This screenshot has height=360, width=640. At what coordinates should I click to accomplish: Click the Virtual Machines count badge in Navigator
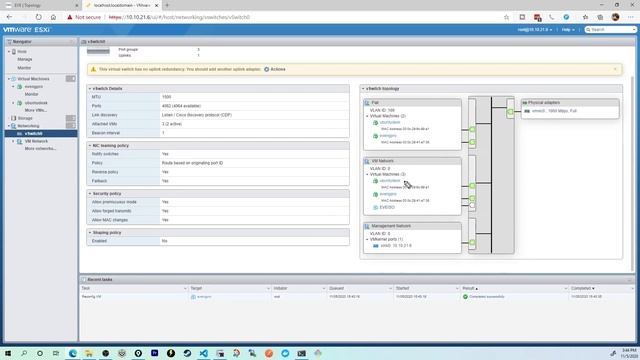(x=71, y=79)
